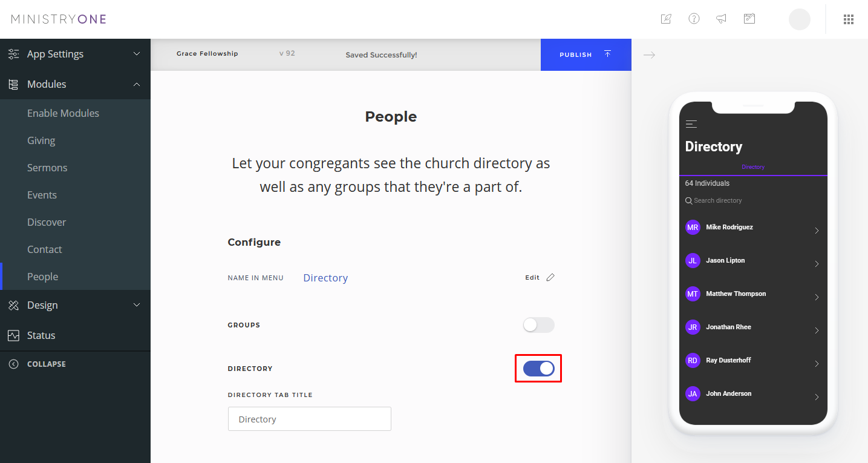Click the v 92 version label

(287, 53)
